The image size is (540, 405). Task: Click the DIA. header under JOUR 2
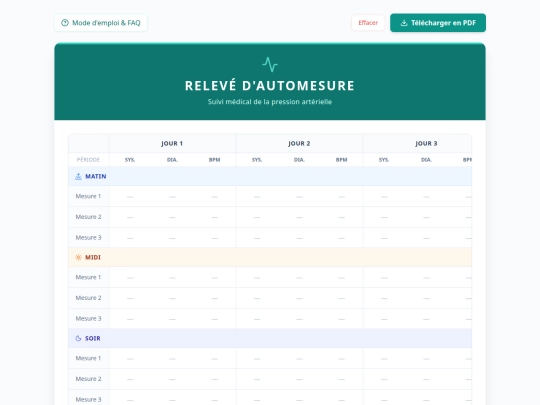click(299, 160)
